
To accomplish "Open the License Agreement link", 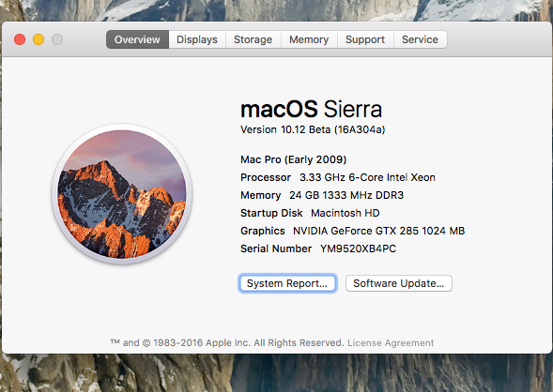I will click(x=391, y=342).
